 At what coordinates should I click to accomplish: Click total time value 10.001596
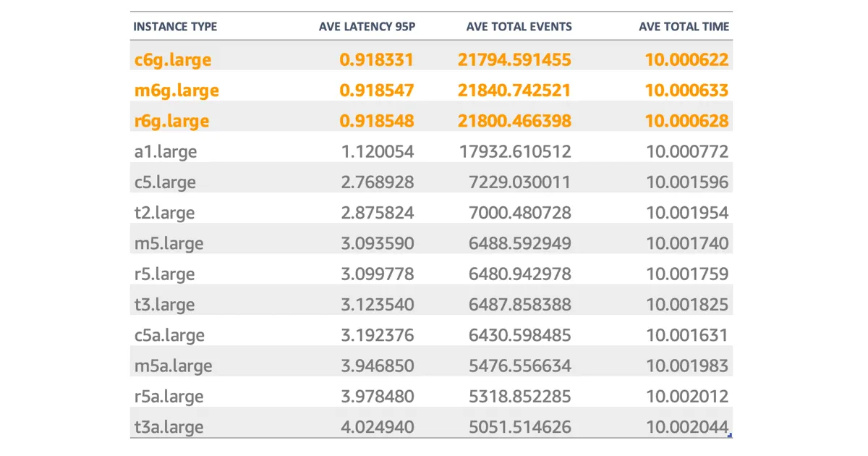point(687,182)
